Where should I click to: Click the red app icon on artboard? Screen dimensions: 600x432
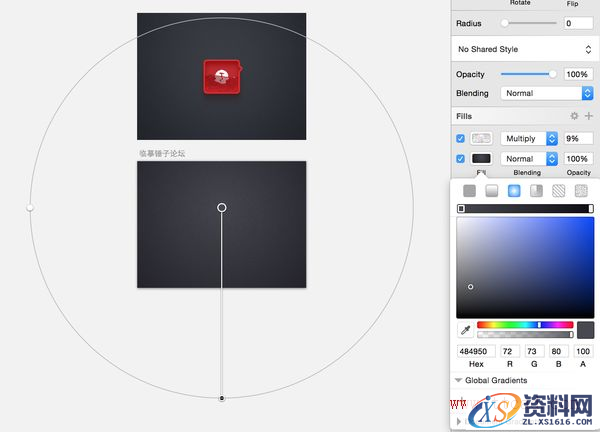(222, 76)
